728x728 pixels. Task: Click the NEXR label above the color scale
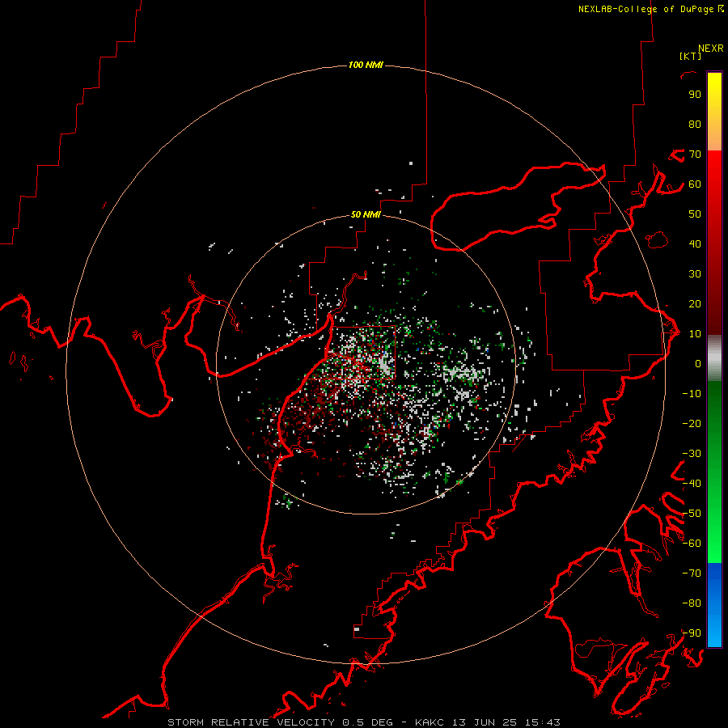tap(711, 49)
